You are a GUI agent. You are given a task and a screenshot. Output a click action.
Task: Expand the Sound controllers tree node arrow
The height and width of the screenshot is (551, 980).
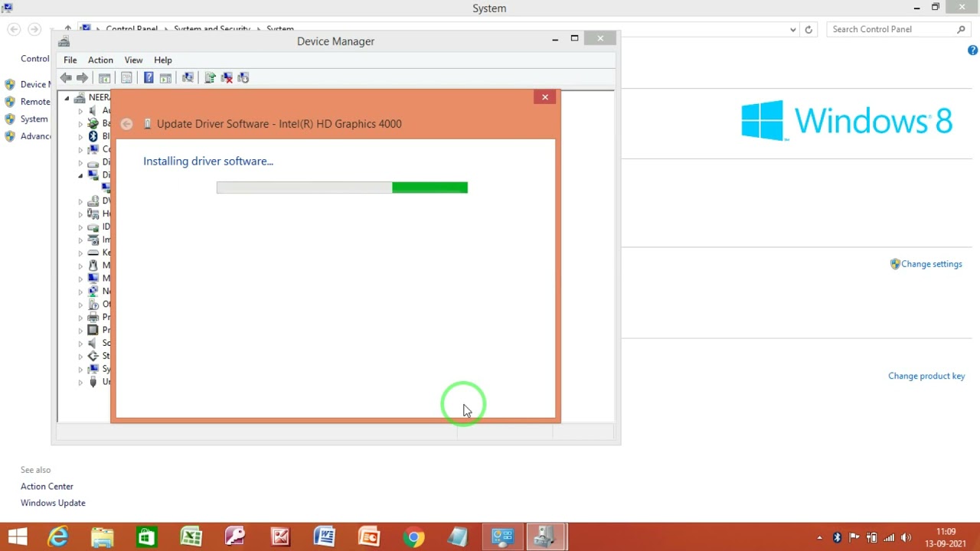tap(80, 343)
